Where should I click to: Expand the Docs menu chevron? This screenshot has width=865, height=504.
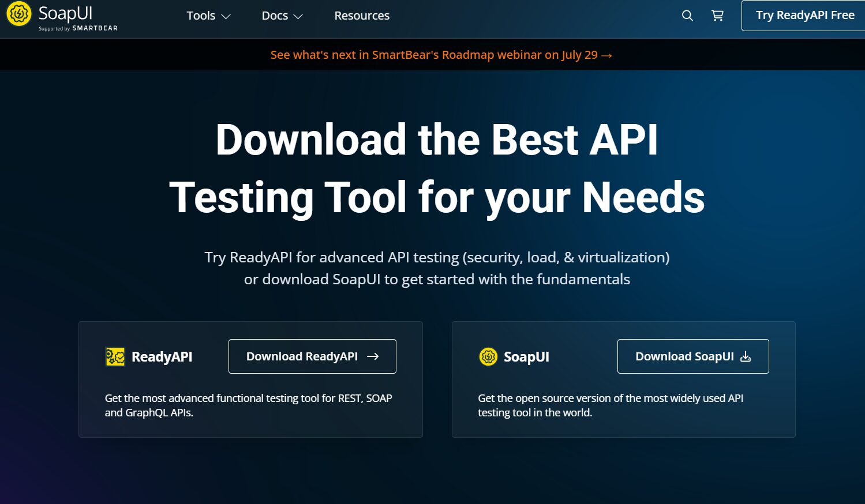(298, 16)
